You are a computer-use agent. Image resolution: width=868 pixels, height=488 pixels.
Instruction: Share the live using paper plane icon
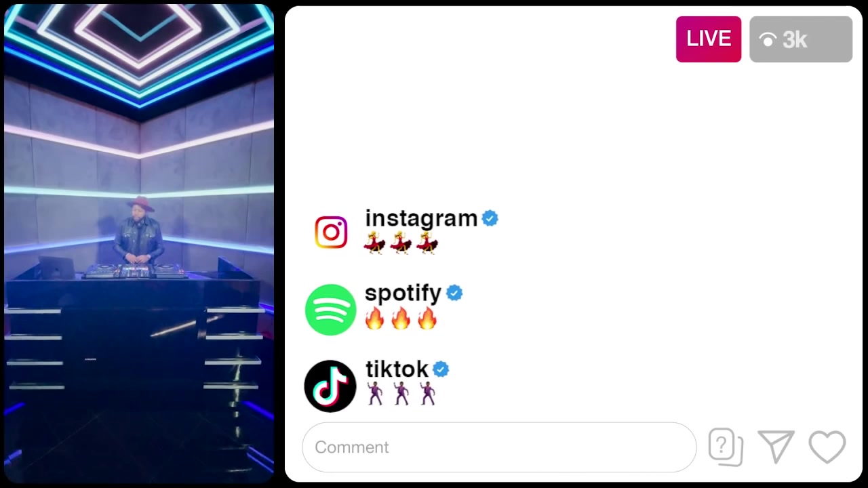(x=776, y=447)
